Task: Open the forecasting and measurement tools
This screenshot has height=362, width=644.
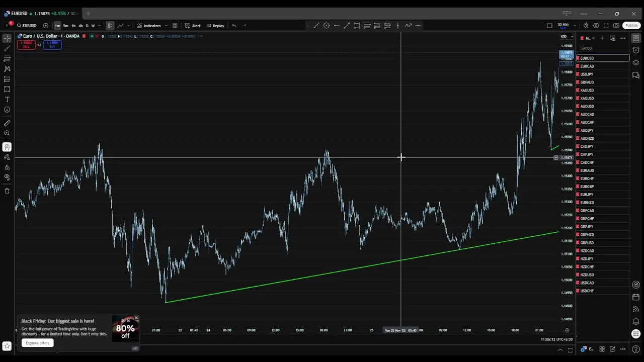Action: (7, 79)
